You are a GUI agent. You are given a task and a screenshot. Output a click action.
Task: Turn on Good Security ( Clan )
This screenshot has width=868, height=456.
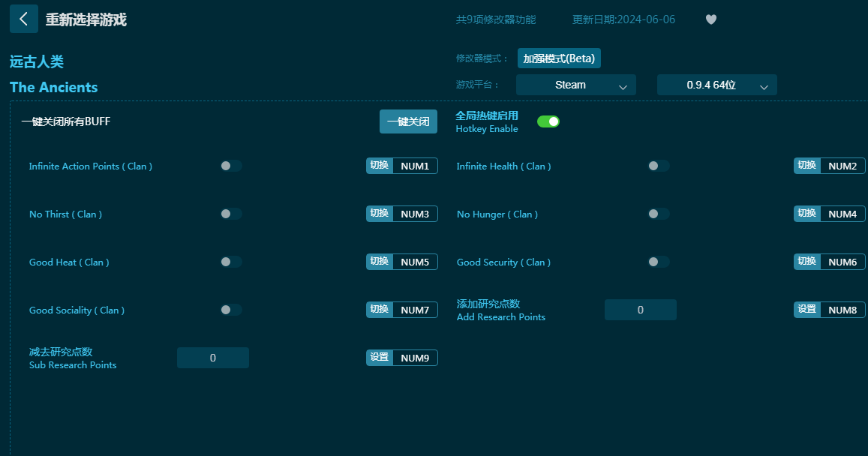tap(659, 262)
